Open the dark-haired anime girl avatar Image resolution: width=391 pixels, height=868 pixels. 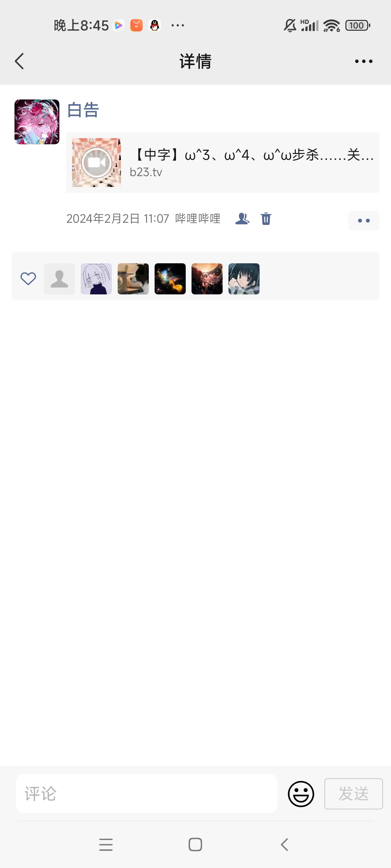pos(244,278)
